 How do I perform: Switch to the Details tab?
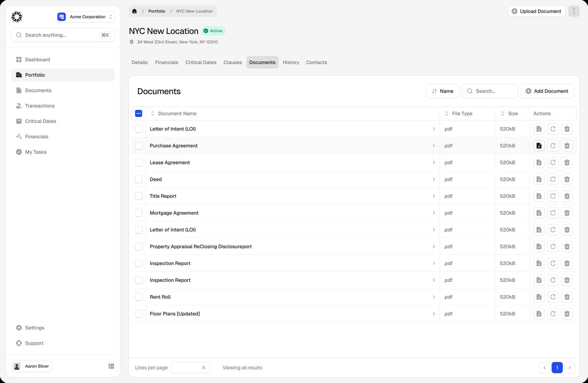tap(140, 62)
